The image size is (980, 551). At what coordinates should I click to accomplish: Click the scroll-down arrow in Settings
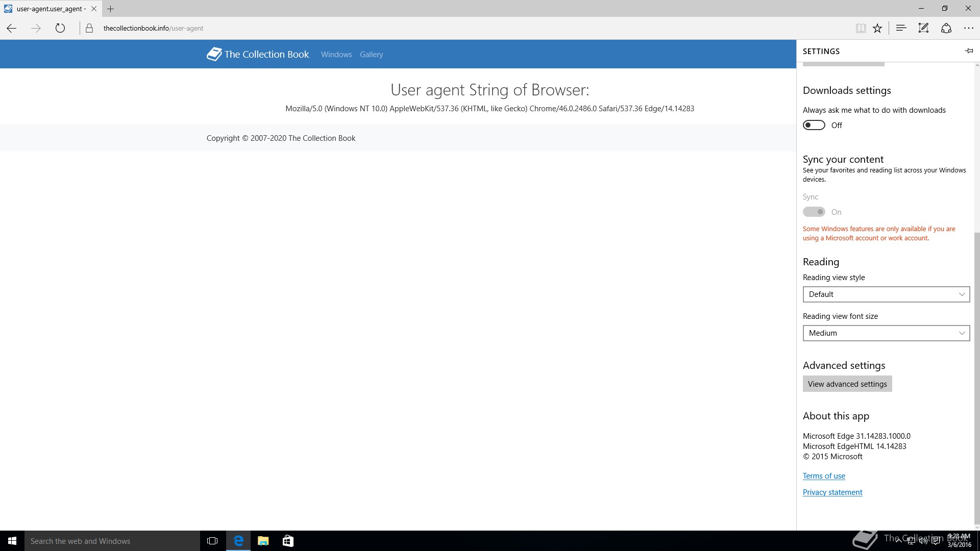pos(977,528)
